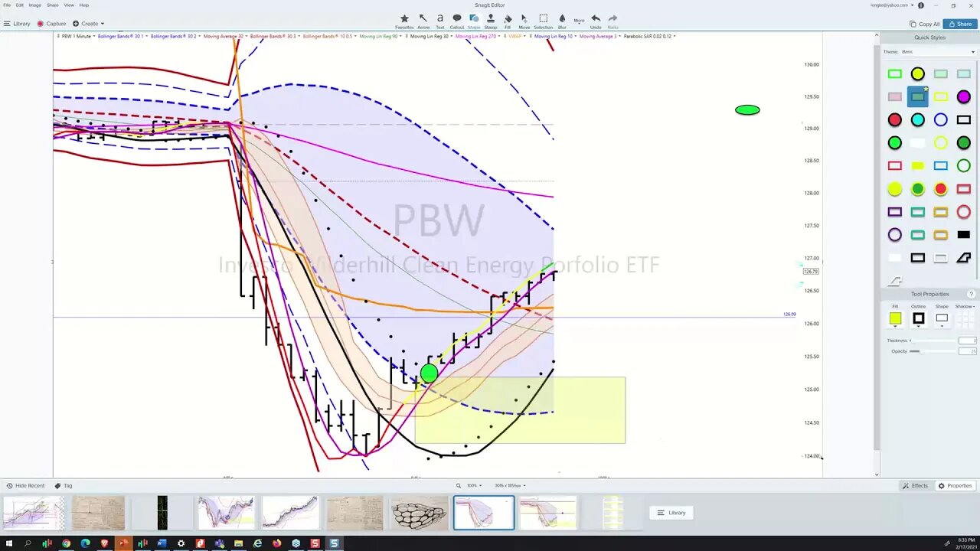Image resolution: width=980 pixels, height=551 pixels.
Task: Select the Blur tool
Action: tap(562, 21)
